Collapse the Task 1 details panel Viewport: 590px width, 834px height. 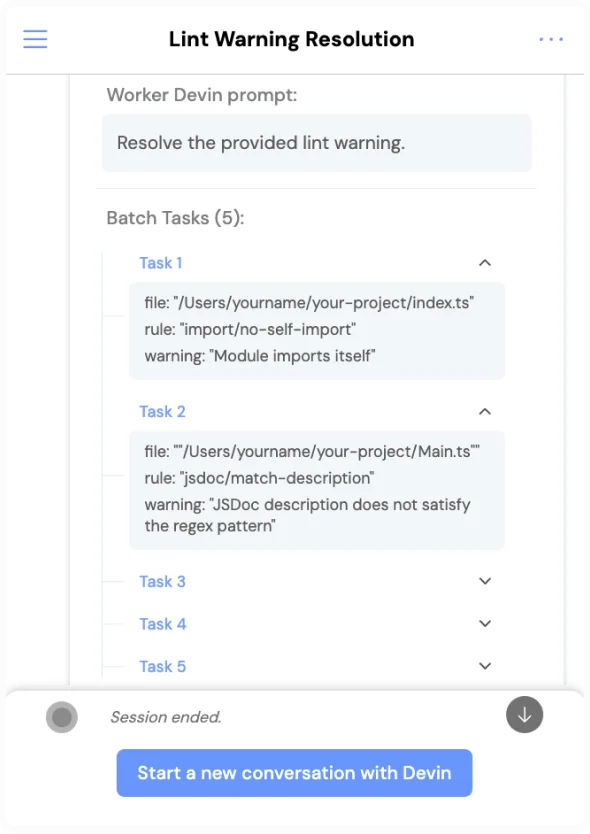[484, 262]
